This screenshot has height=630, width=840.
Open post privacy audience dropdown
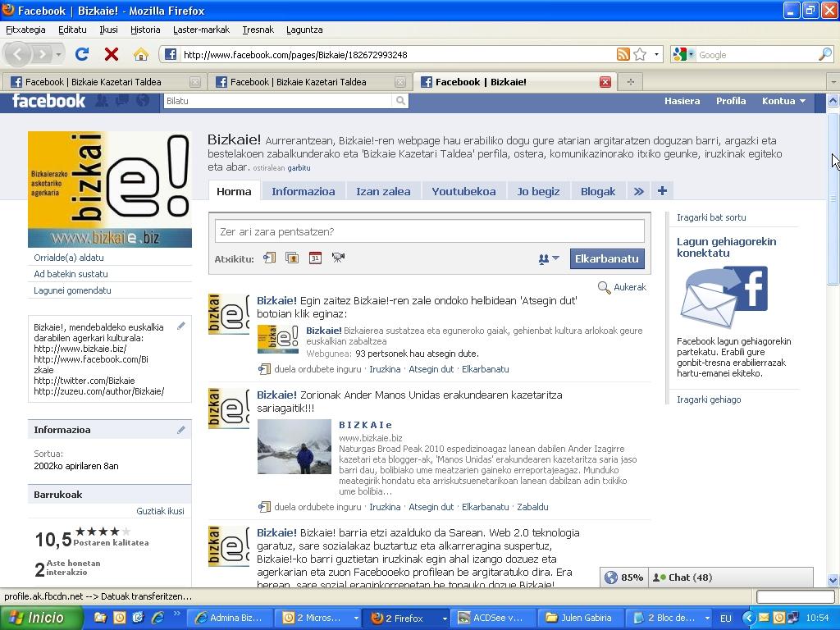(x=549, y=258)
